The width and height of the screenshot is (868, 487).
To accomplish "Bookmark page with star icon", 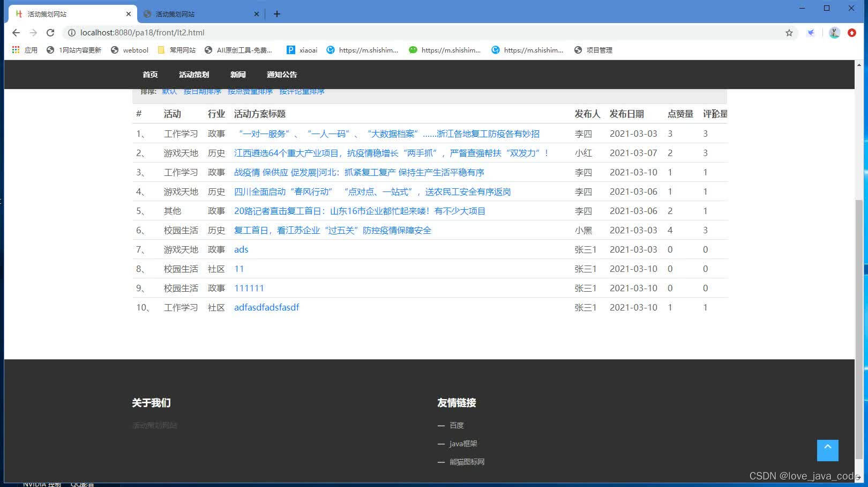I will (x=789, y=33).
